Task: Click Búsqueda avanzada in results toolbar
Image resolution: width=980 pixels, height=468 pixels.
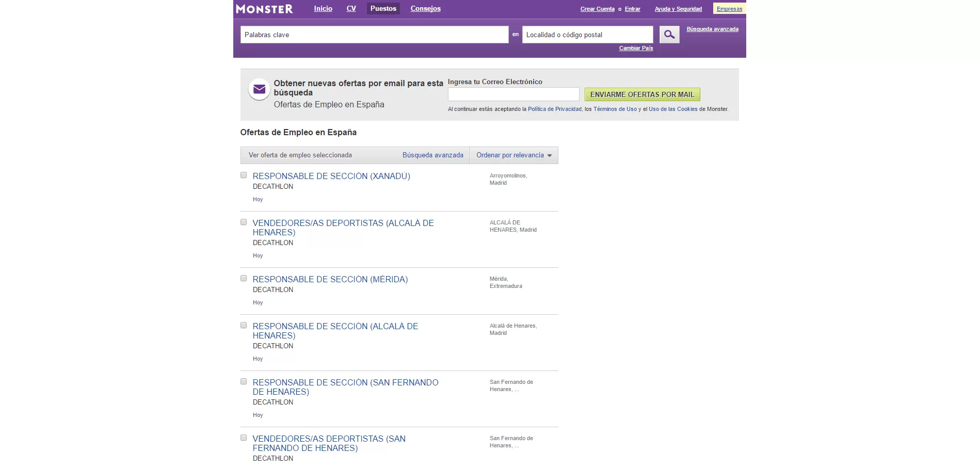Action: 433,155
